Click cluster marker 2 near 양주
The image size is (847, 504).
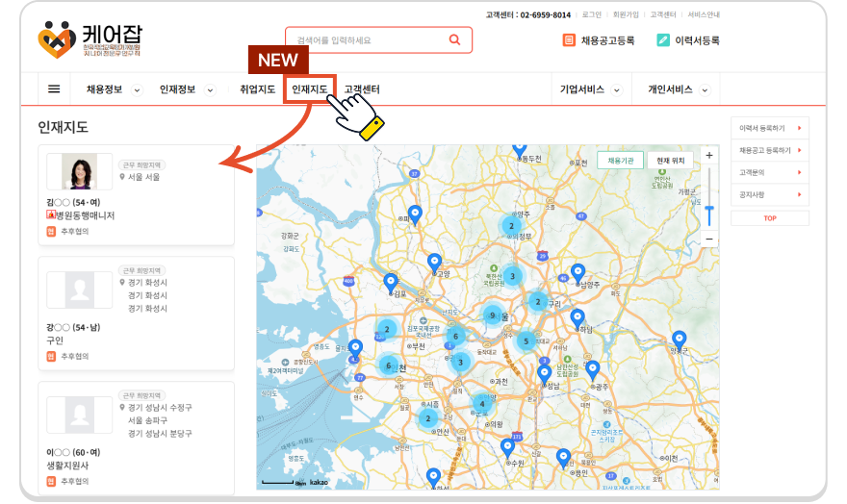[x=511, y=226]
